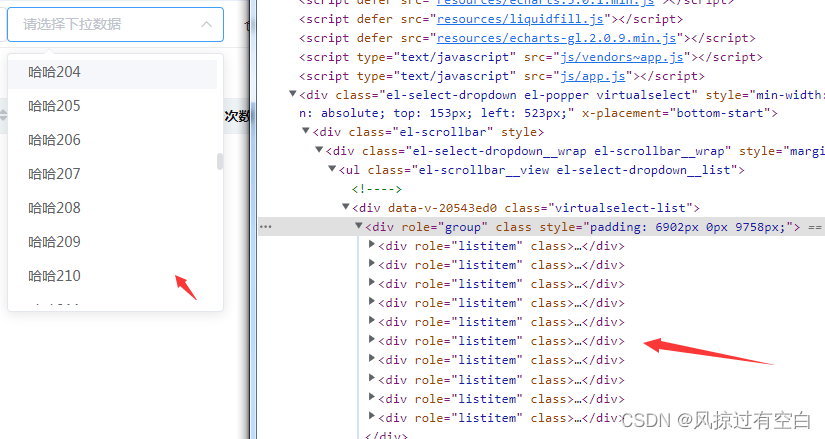Select the <!----> comment node
825x439 pixels.
(x=377, y=189)
